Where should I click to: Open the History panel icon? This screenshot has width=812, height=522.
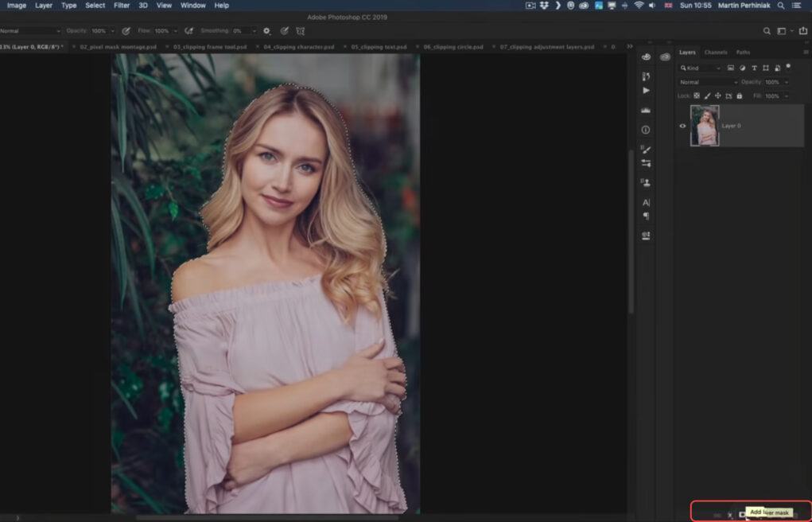tap(646, 76)
